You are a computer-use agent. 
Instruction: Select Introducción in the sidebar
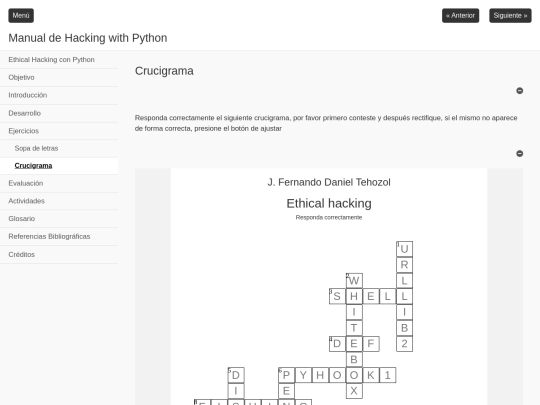point(28,95)
